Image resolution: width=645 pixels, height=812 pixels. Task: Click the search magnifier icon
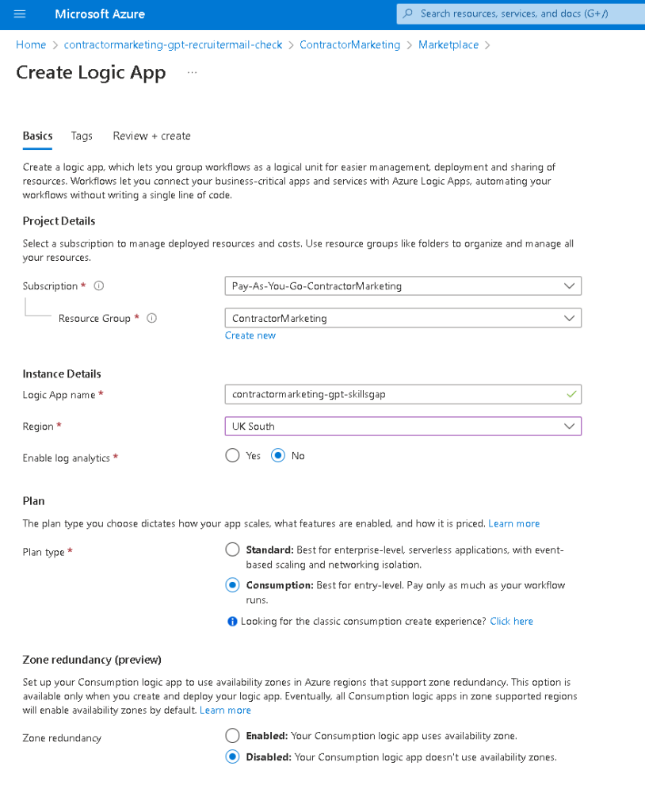coord(408,13)
